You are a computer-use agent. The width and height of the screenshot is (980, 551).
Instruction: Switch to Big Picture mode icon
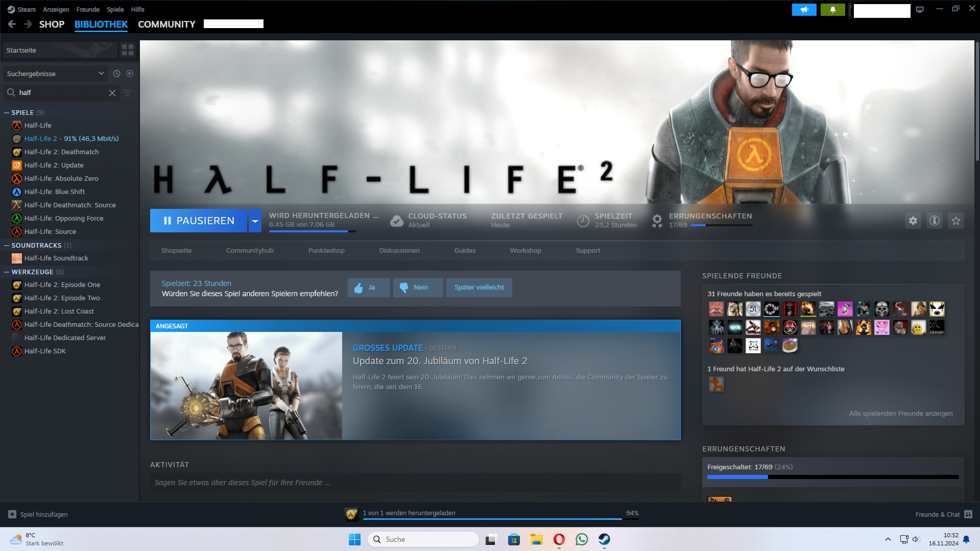click(920, 10)
